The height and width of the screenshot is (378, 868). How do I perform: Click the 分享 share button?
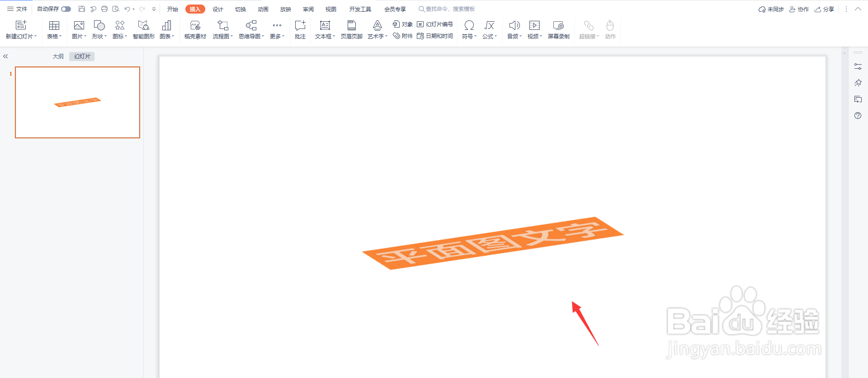click(x=825, y=9)
